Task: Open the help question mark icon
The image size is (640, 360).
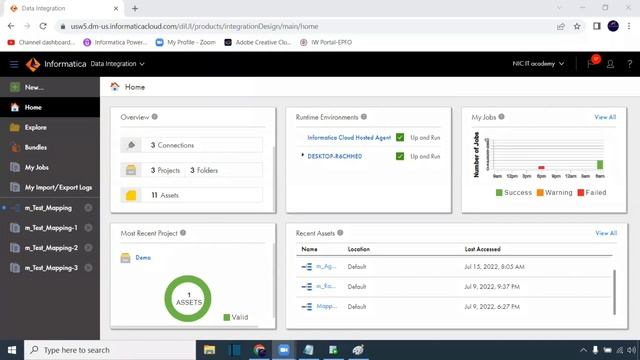Action: (629, 64)
